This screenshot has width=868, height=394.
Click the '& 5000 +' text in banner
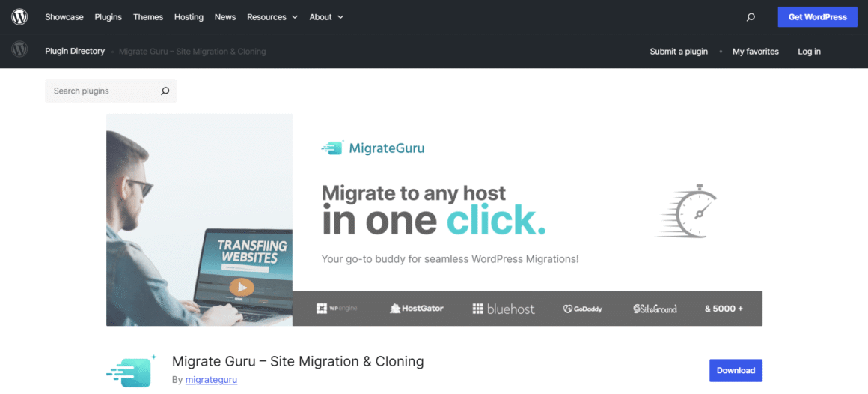coord(724,309)
